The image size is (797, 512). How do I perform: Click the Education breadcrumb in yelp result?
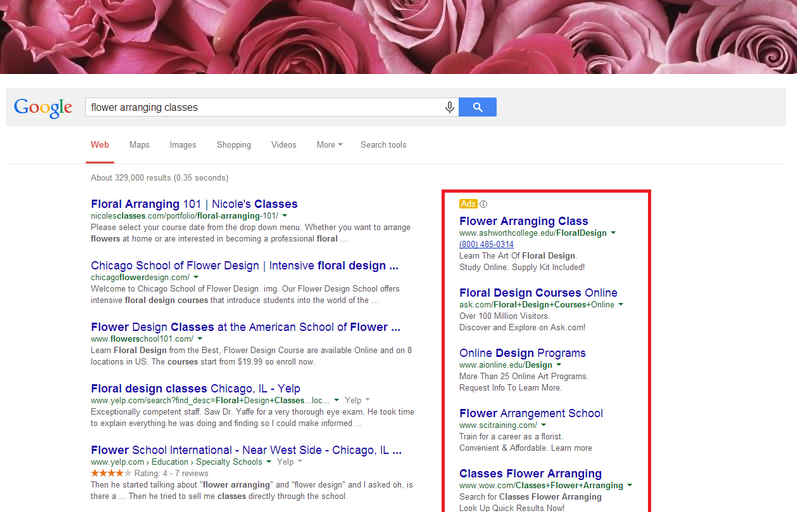pyautogui.click(x=170, y=462)
